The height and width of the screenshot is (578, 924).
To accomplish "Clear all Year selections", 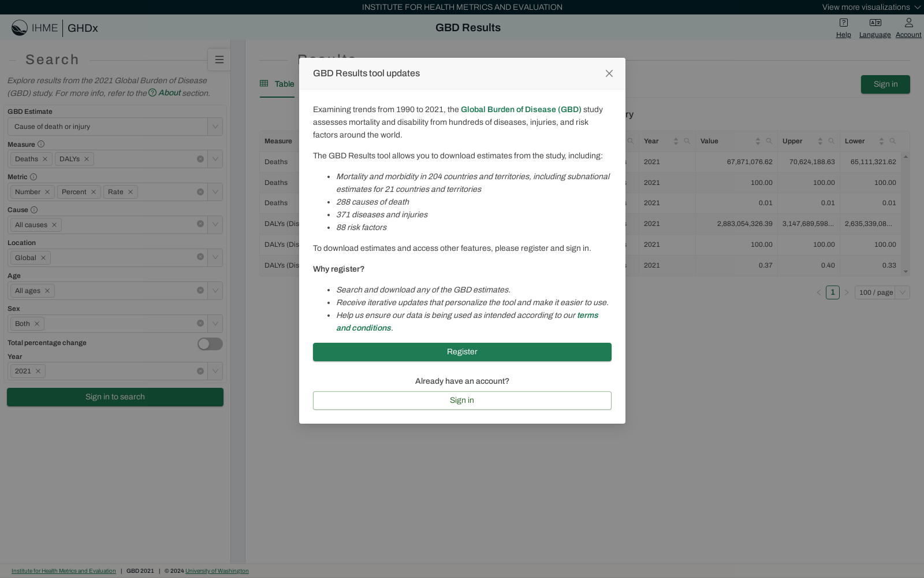I will pos(200,371).
